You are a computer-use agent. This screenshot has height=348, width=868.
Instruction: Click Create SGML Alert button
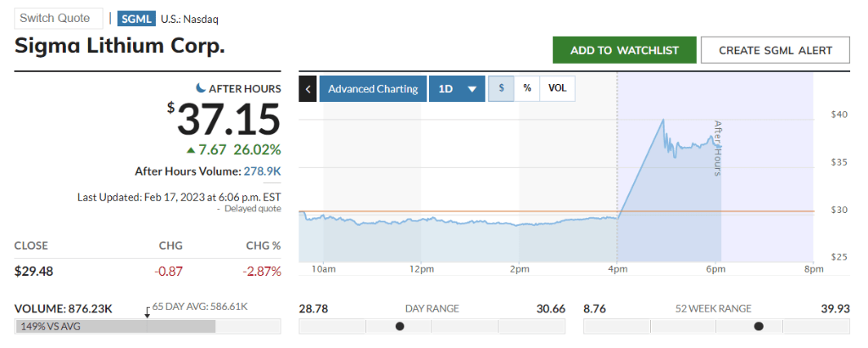776,50
